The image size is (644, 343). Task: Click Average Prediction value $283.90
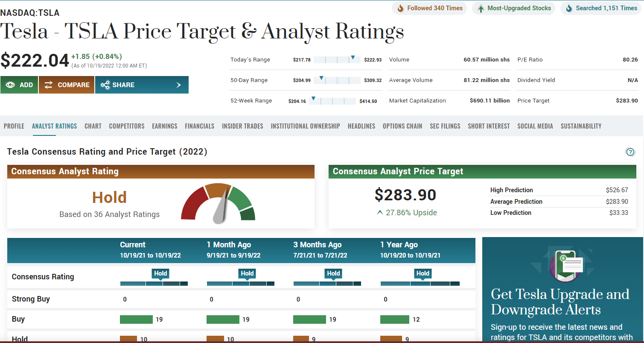tap(617, 202)
